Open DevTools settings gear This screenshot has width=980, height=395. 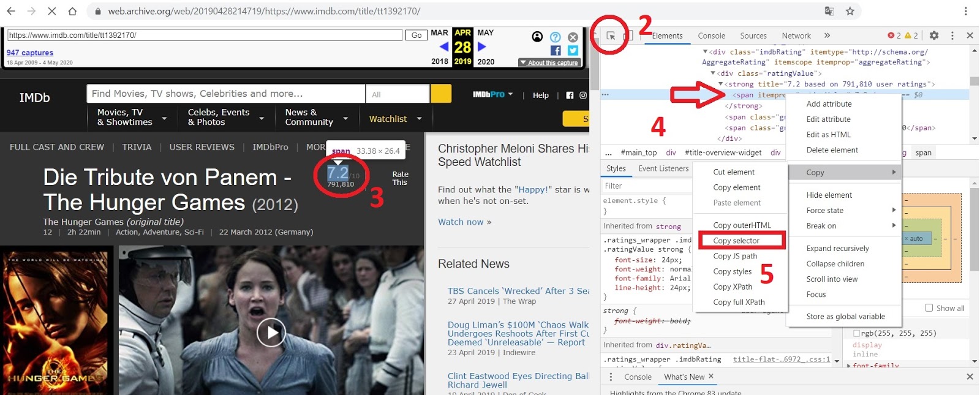934,36
